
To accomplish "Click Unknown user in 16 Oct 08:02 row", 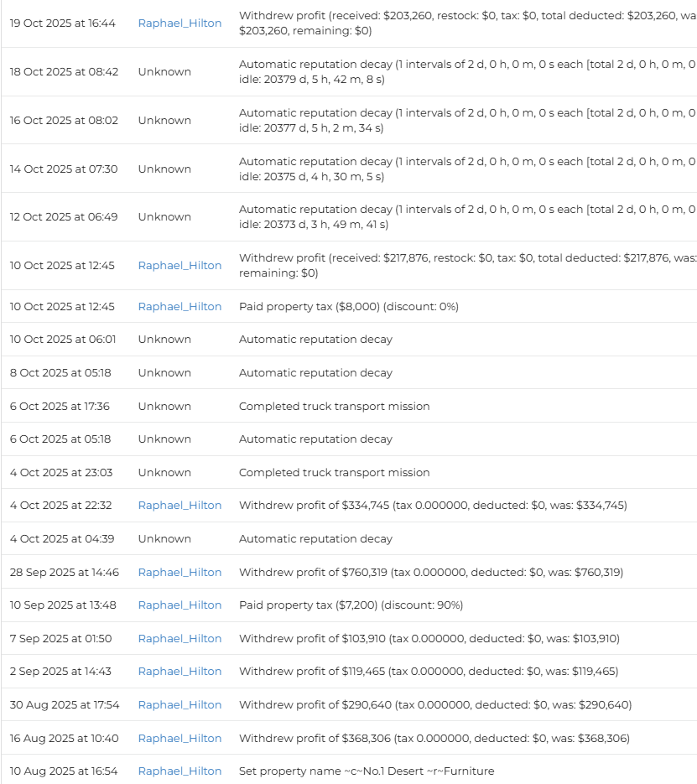I will 164,121.
